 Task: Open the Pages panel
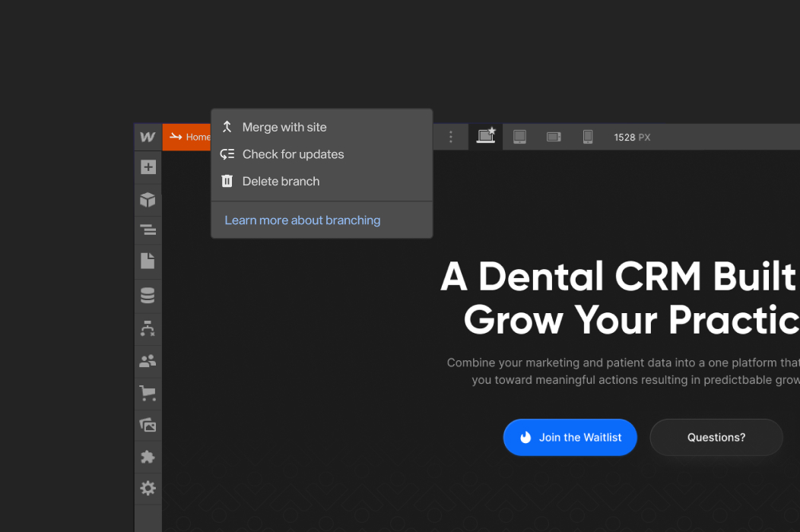[x=148, y=261]
